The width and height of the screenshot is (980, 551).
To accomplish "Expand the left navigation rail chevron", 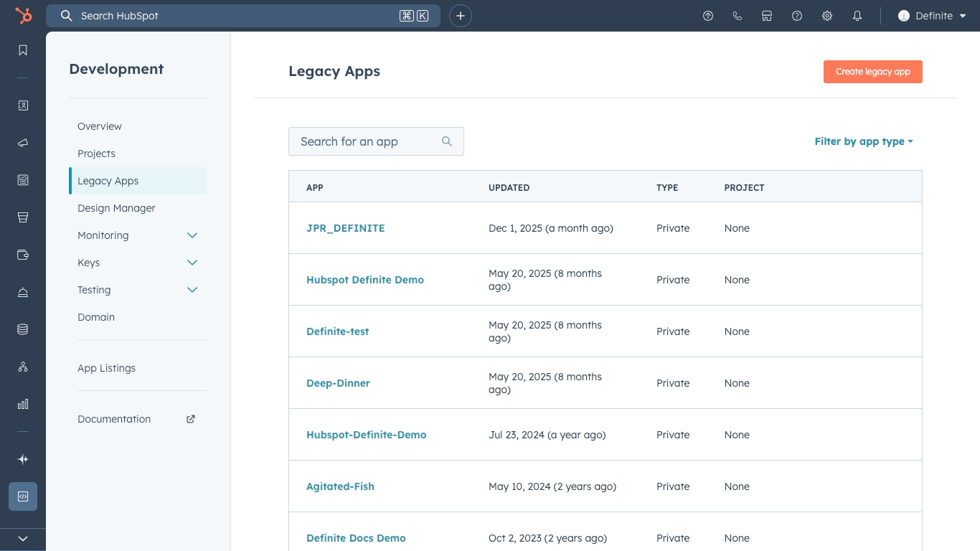I will tap(23, 538).
